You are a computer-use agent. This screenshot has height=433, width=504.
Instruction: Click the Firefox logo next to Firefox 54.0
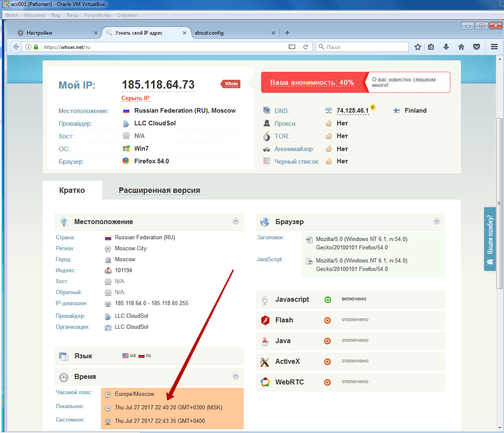click(x=126, y=161)
